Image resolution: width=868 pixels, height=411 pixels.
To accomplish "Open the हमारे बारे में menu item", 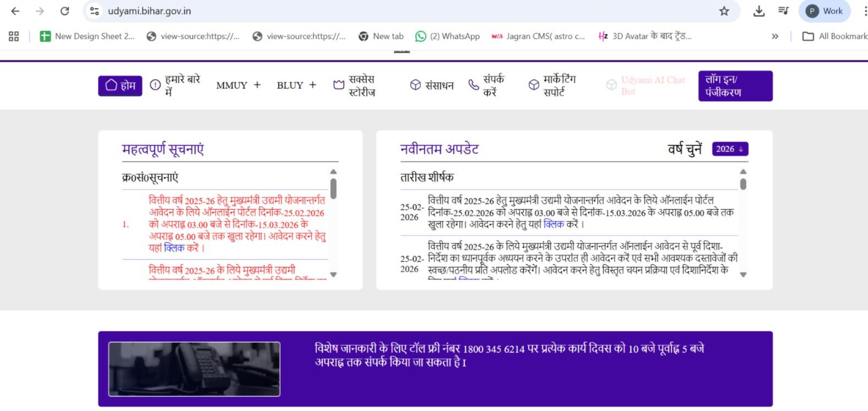I will [182, 85].
